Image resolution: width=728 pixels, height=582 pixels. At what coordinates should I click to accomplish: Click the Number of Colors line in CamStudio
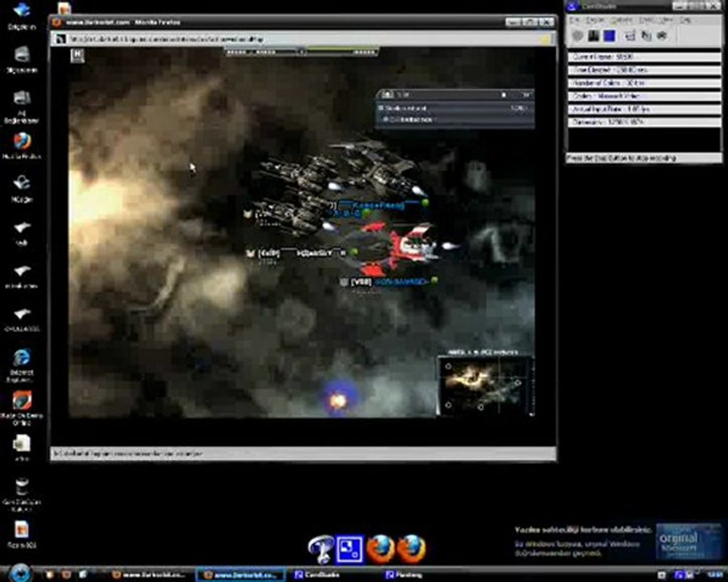[645, 82]
